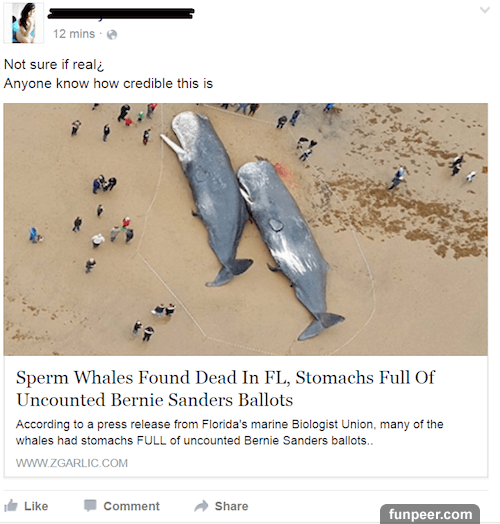
Task: Open the poster's profile picture
Action: pos(23,23)
